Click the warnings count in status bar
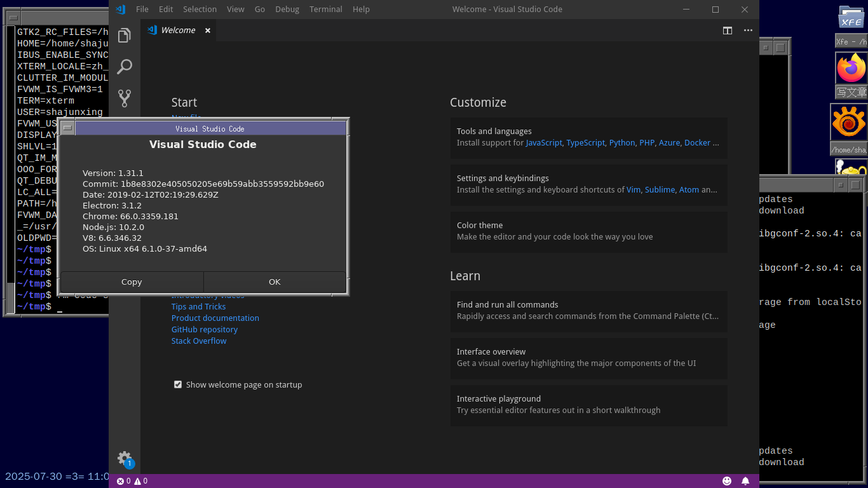The height and width of the screenshot is (488, 868). (x=140, y=481)
